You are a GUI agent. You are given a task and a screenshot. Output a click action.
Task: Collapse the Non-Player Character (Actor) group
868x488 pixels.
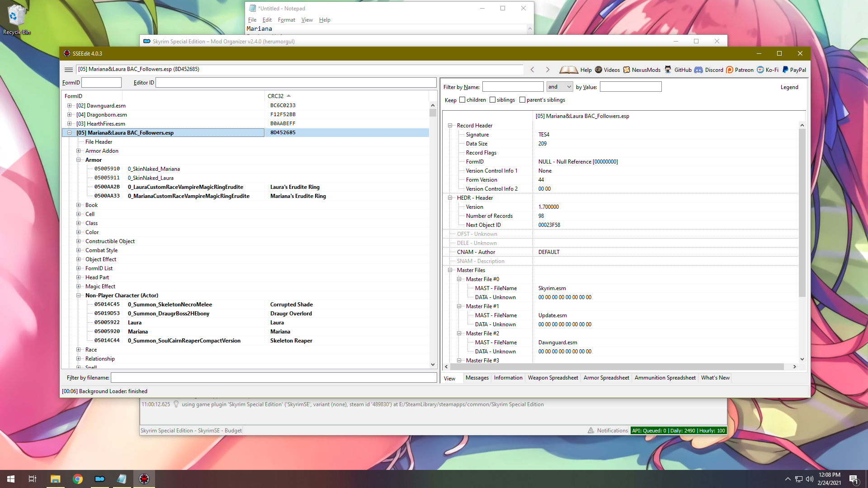pyautogui.click(x=78, y=296)
